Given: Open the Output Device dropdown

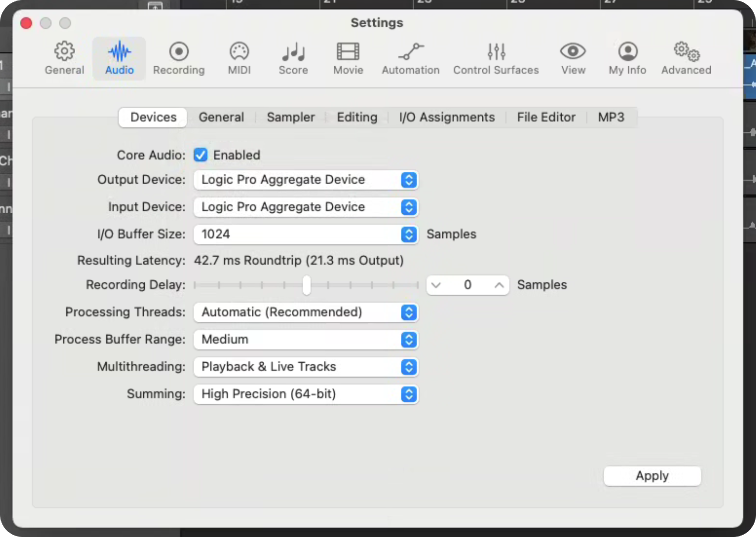Looking at the screenshot, I should (306, 180).
